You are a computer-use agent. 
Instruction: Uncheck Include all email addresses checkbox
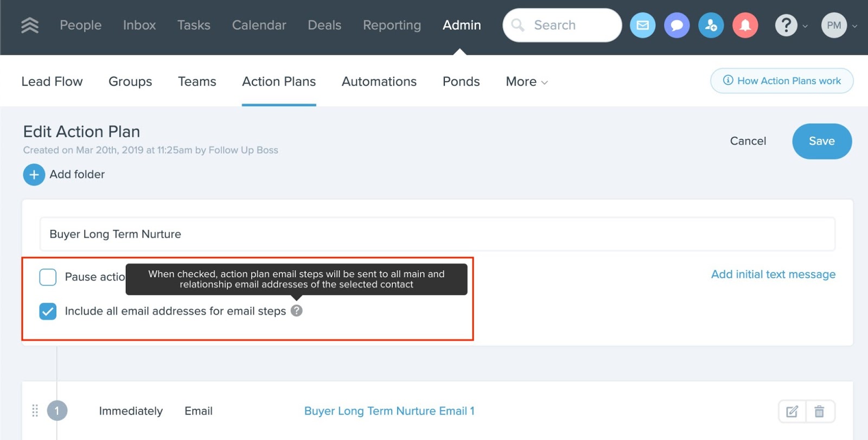(48, 311)
